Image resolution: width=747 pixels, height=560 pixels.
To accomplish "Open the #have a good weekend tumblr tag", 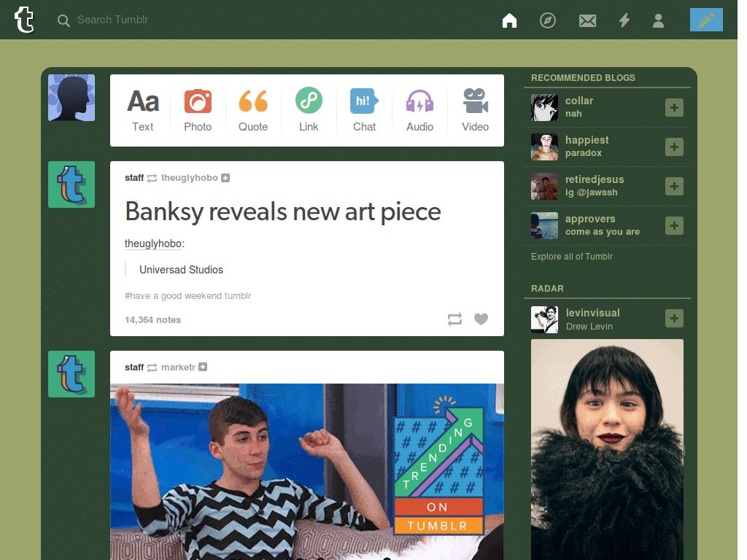I will tap(187, 296).
